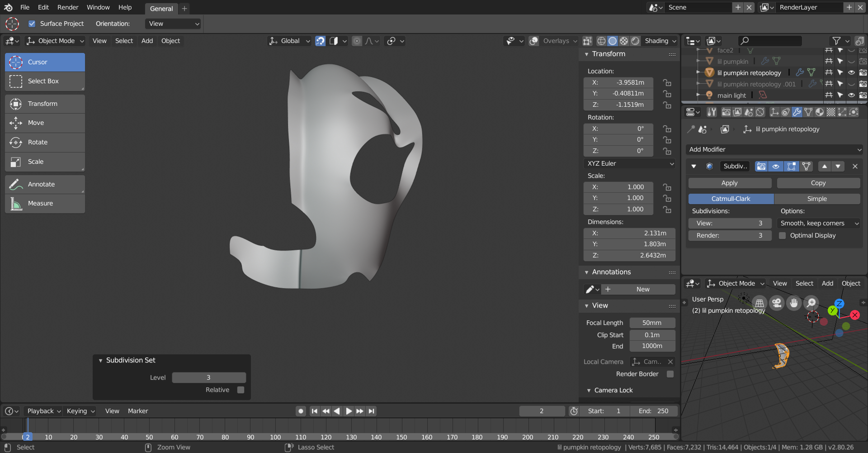868x453 pixels.
Task: Toggle snapping magnet icon in header
Action: (320, 41)
